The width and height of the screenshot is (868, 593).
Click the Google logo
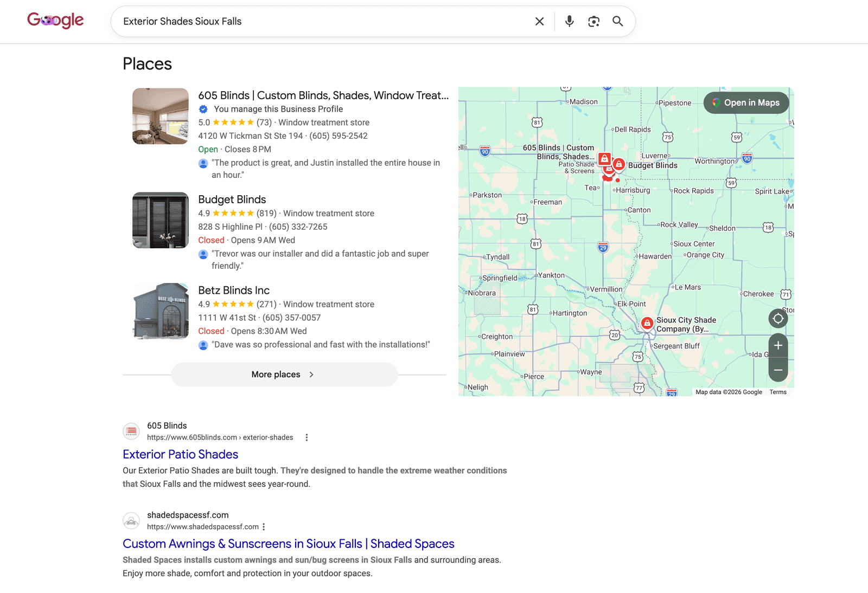click(x=55, y=21)
